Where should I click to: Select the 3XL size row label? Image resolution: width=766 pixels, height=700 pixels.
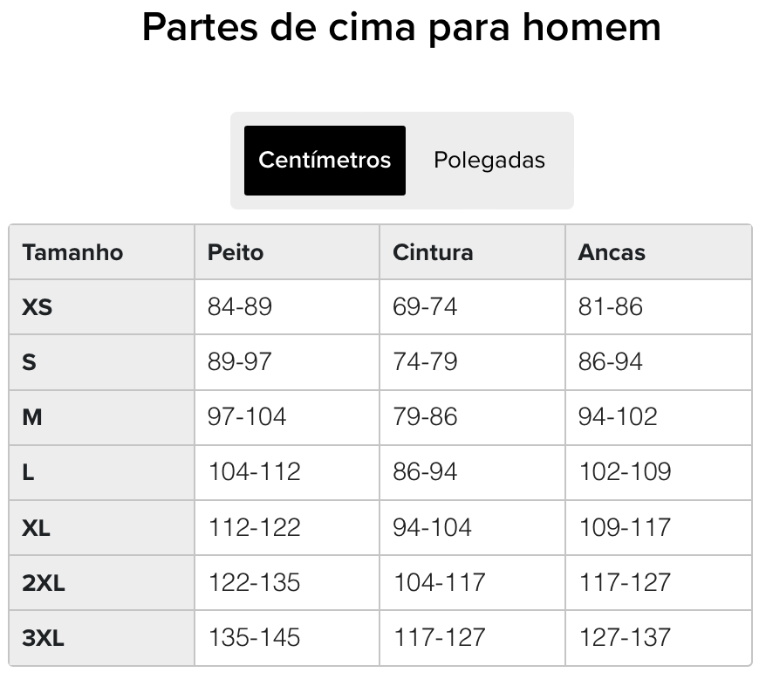tap(44, 638)
